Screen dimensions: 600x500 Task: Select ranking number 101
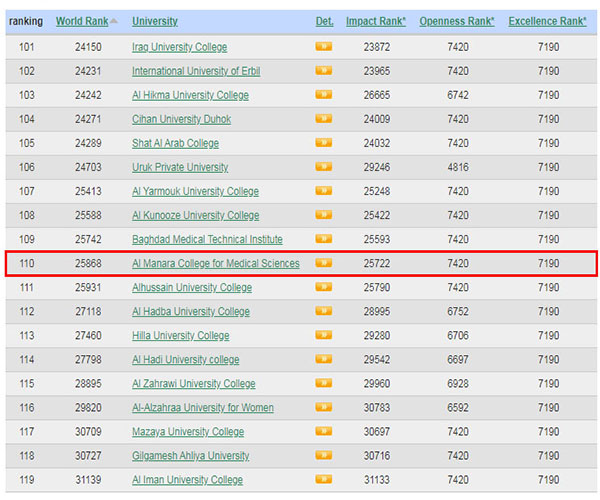[27, 47]
